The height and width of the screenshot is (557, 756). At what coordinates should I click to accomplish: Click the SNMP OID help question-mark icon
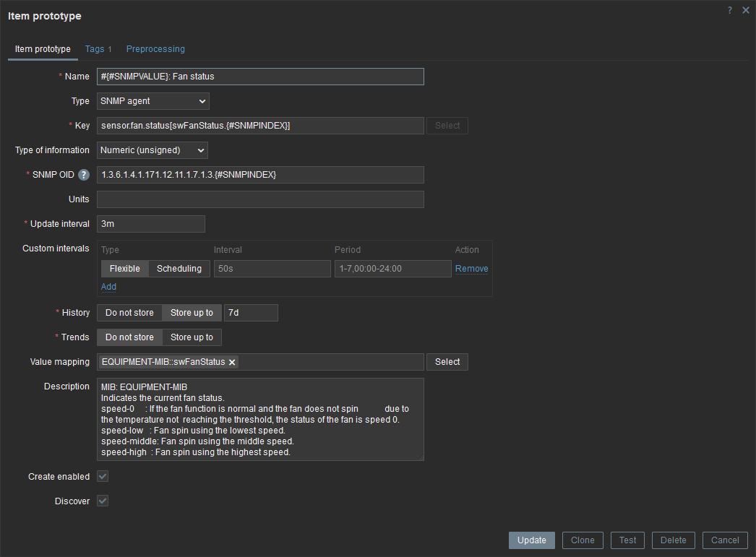pos(84,175)
